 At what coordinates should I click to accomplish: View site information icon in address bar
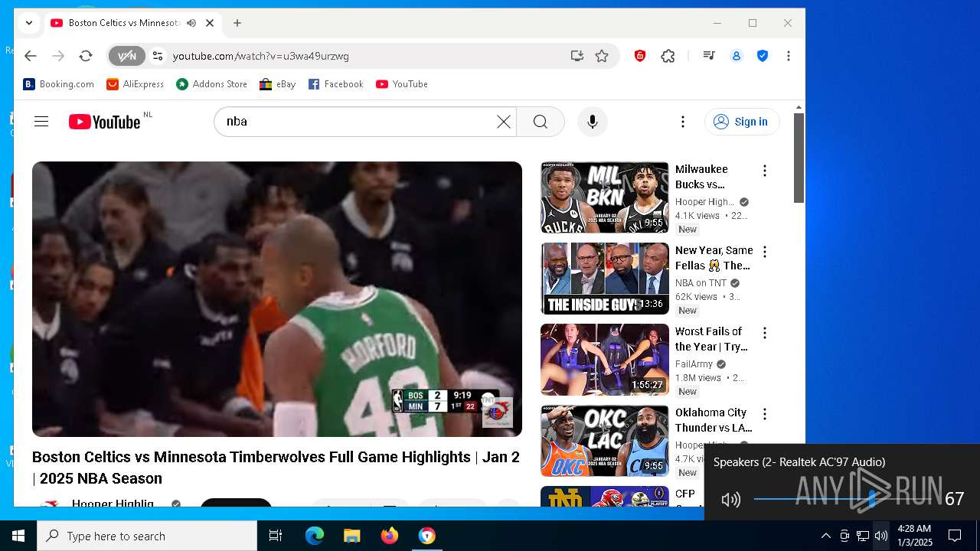coord(158,56)
